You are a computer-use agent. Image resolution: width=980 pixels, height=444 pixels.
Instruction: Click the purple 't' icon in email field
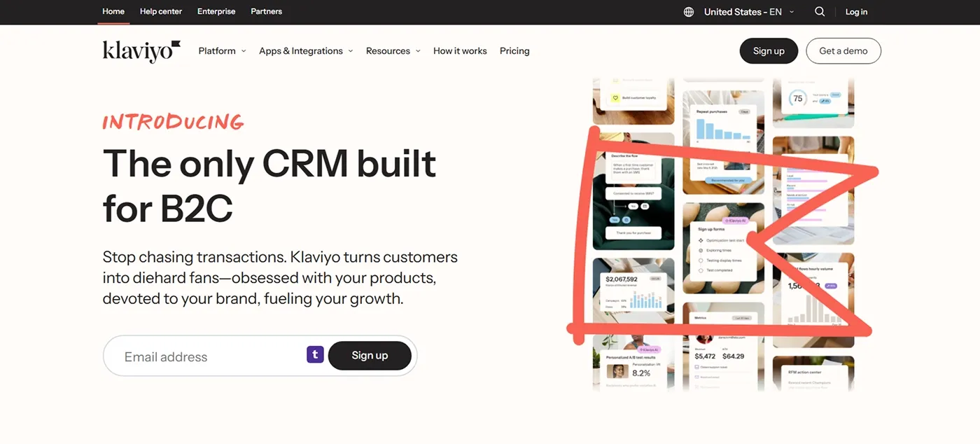(315, 354)
